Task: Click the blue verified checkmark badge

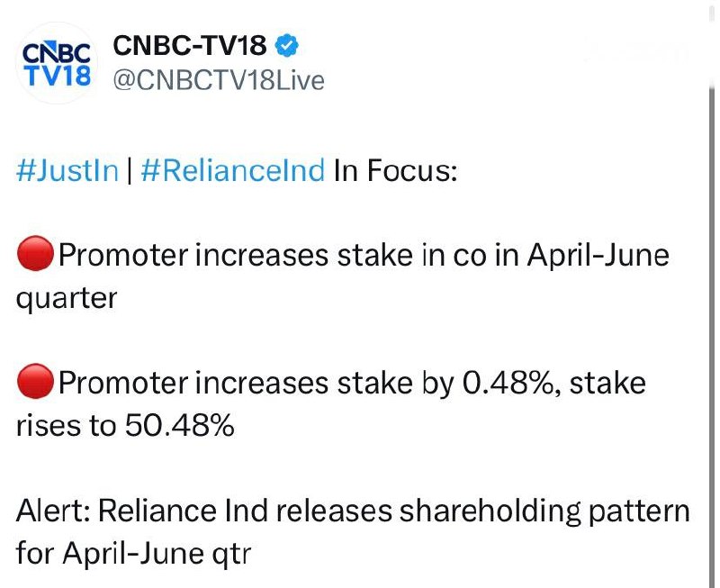Action: pyautogui.click(x=287, y=46)
